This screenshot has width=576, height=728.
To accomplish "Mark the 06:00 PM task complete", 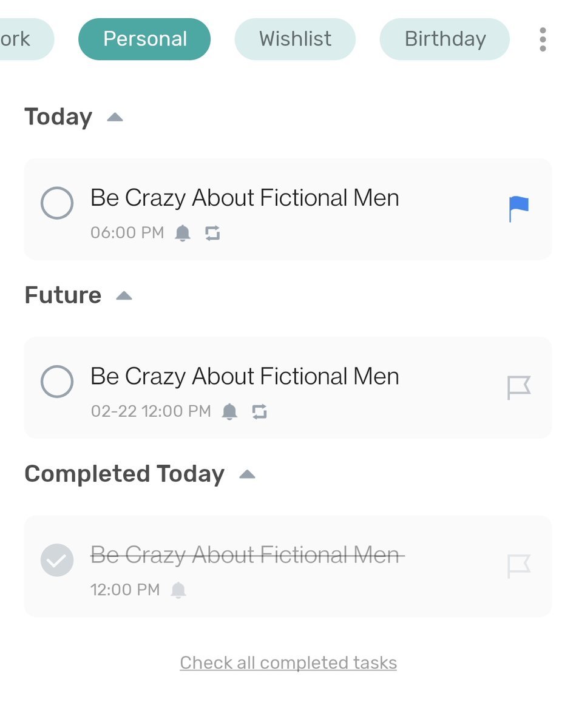I will pos(57,203).
